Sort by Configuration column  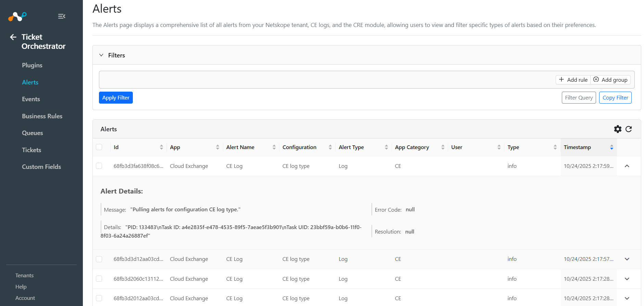coord(330,147)
